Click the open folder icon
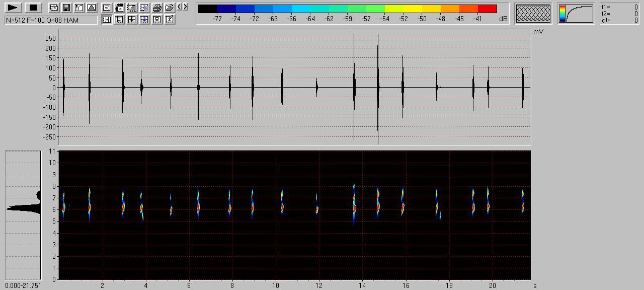 point(170,8)
